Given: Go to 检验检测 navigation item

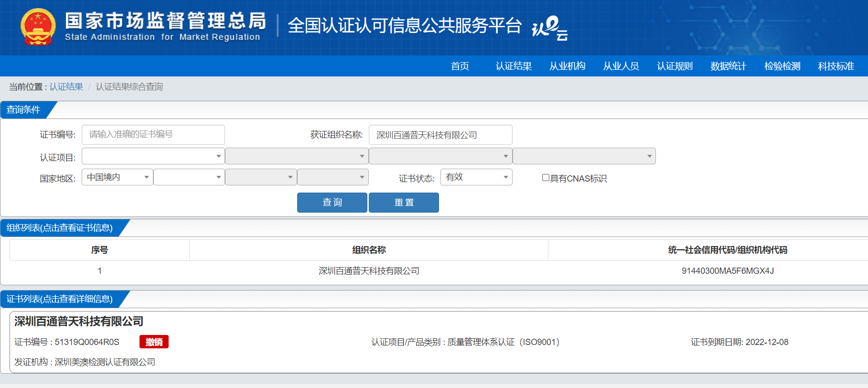Looking at the screenshot, I should tap(782, 66).
